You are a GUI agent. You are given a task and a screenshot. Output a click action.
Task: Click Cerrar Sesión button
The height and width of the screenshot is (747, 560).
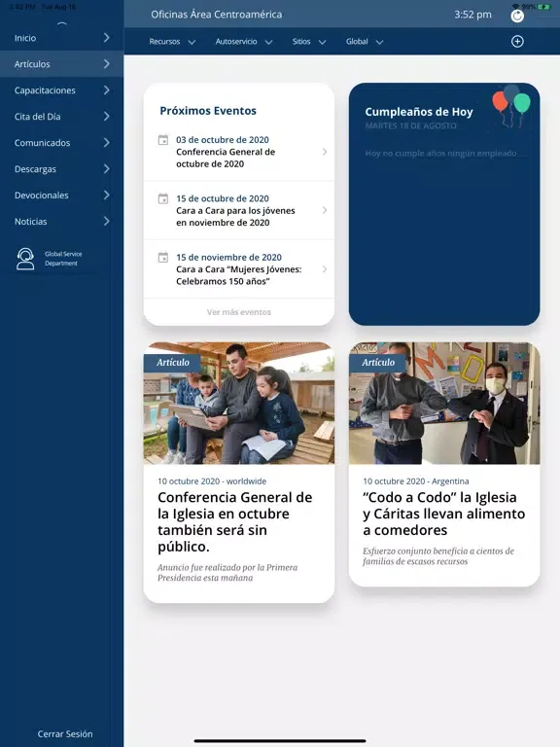[x=65, y=734]
